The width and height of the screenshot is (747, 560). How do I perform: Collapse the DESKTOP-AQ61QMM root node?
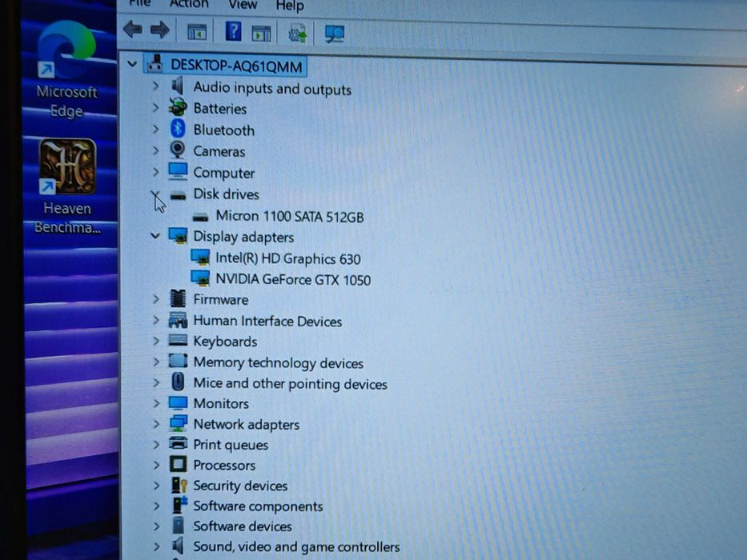point(132,64)
